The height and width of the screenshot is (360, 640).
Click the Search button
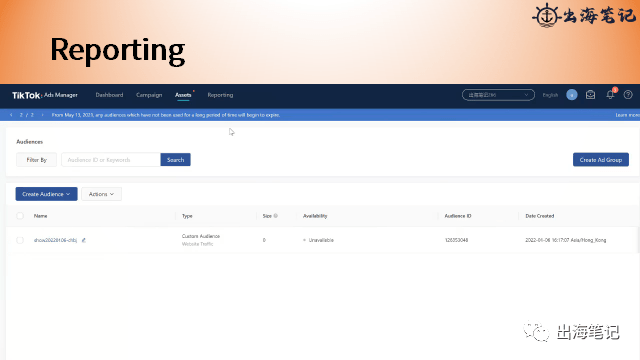pyautogui.click(x=176, y=160)
